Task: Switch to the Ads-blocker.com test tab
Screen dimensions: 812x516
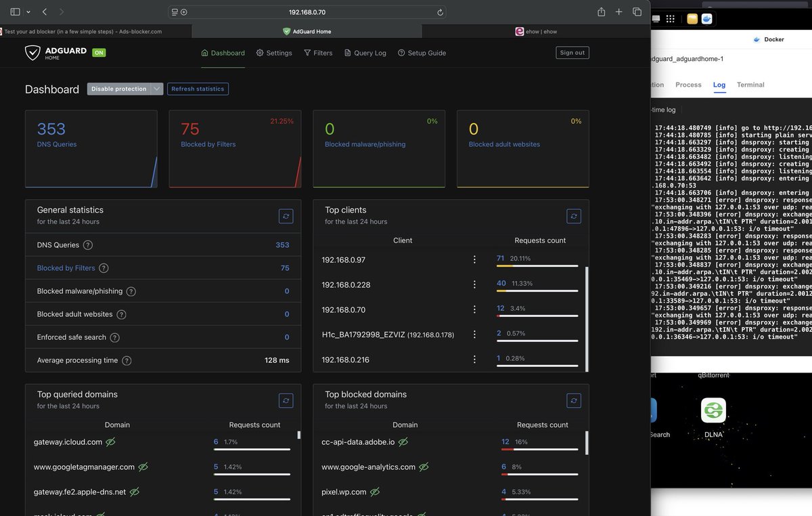Action: [x=96, y=31]
